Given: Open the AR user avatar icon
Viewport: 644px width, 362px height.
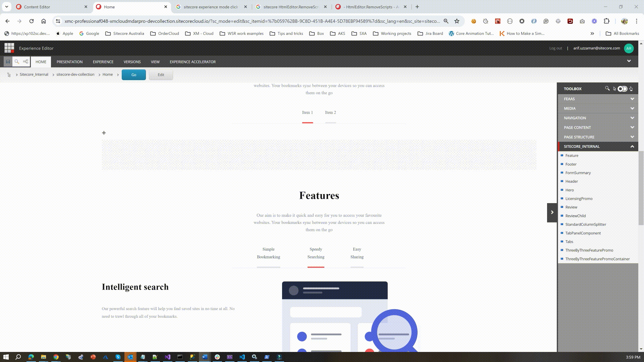Looking at the screenshot, I should click(629, 48).
